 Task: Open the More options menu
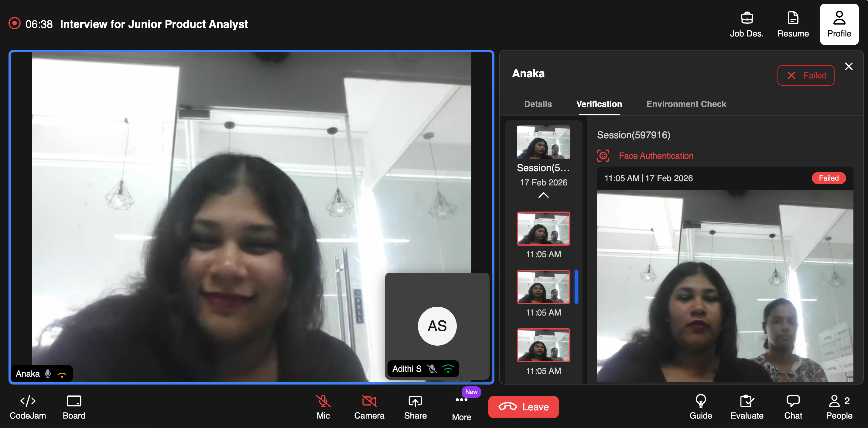461,407
